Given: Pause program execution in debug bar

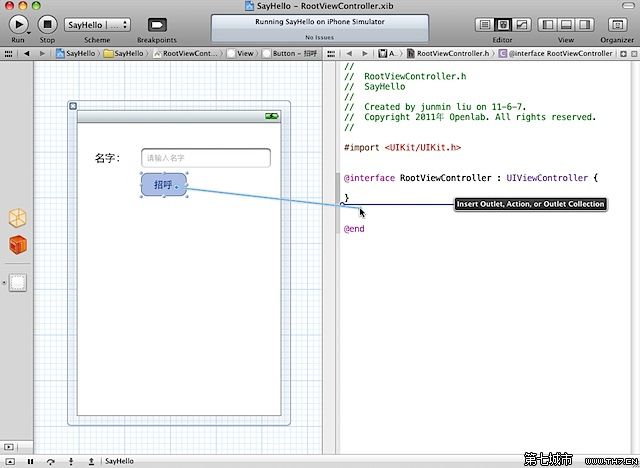Looking at the screenshot, I should tap(30, 461).
